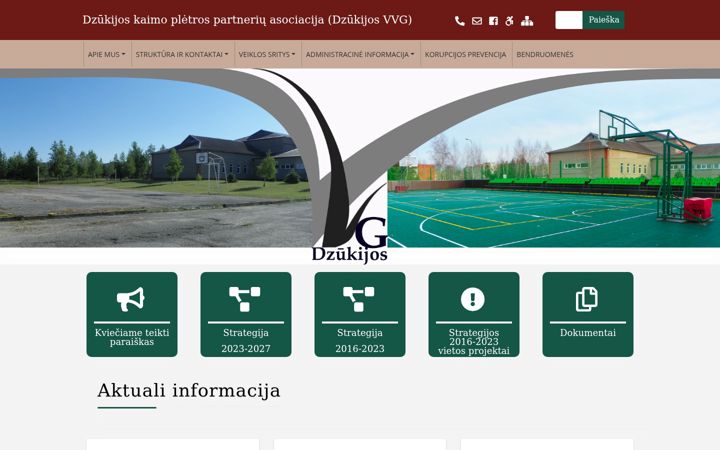This screenshot has width=720, height=450.
Task: Open the Facebook icon link
Action: (x=493, y=21)
